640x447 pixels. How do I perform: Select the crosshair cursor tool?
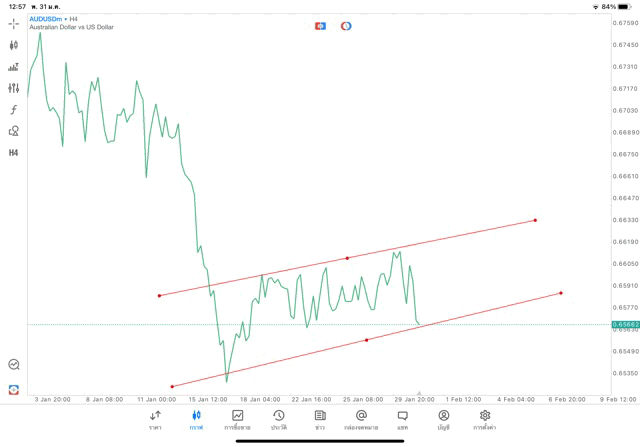tap(14, 23)
